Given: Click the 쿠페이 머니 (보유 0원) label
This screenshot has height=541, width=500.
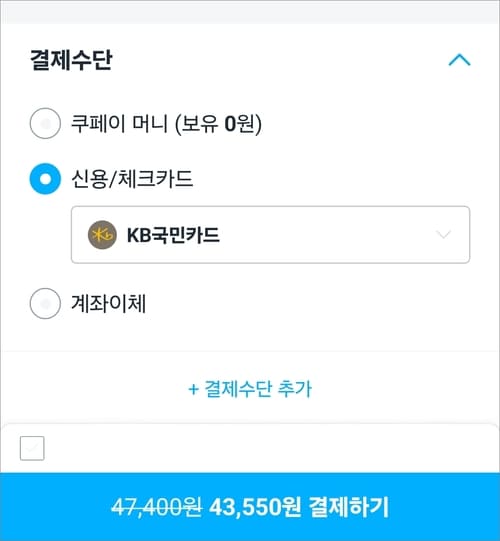Looking at the screenshot, I should (x=166, y=124).
